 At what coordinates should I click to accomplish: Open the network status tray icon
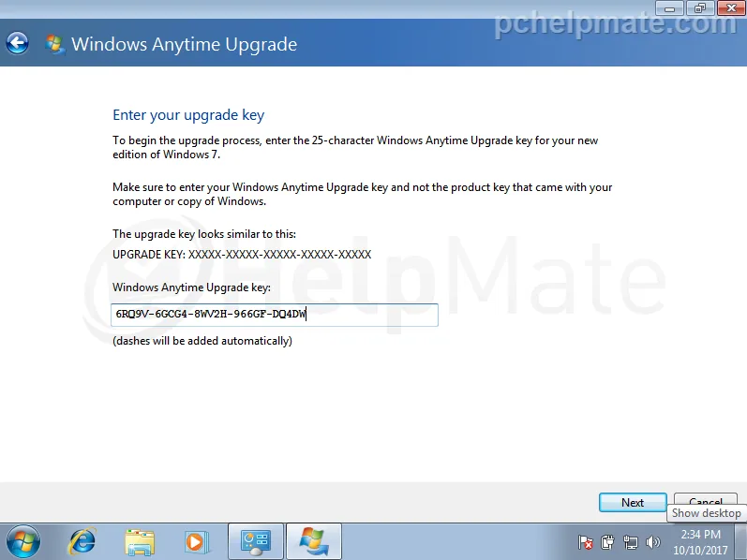point(630,542)
